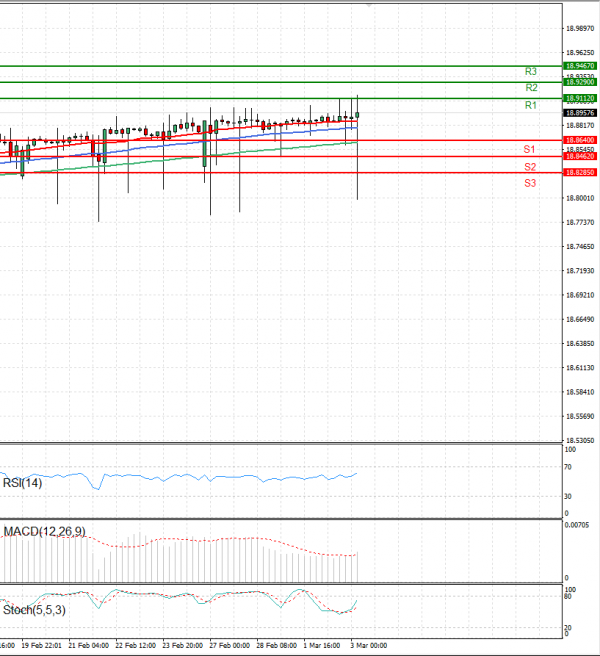Select the green 18.92900 price tag
This screenshot has width=600, height=656.
coord(580,82)
